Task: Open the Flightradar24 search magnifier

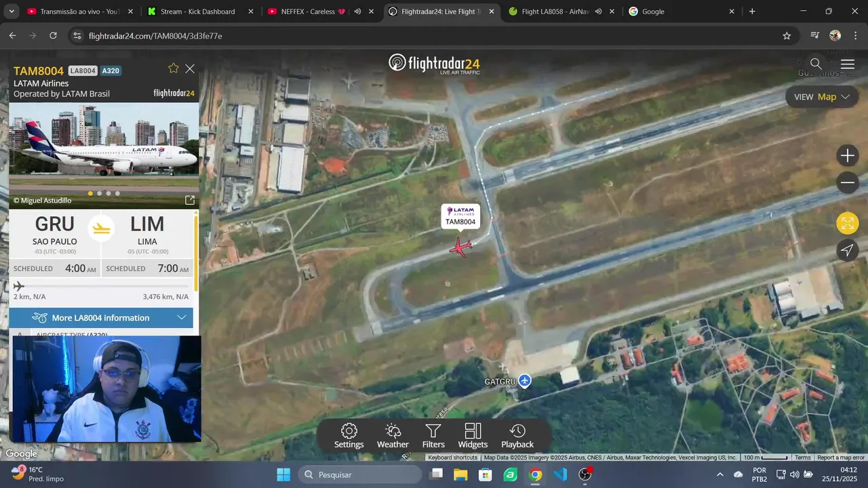Action: coord(816,64)
